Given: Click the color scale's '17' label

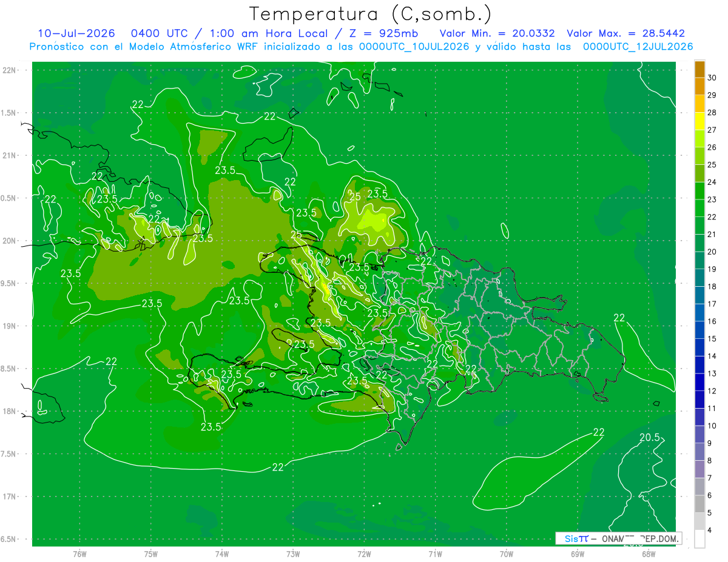Looking at the screenshot, I should [x=712, y=304].
